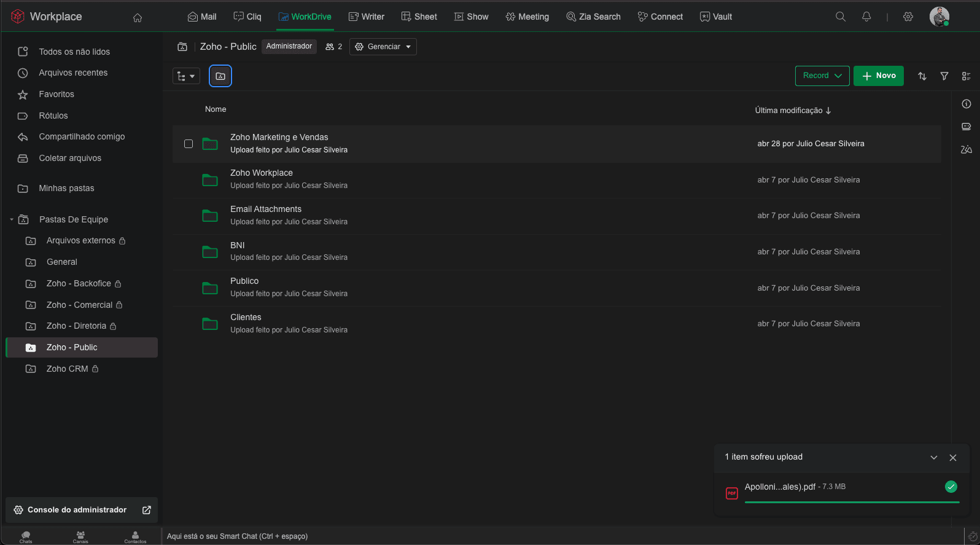This screenshot has width=980, height=545.
Task: Click the team folder view toggle button
Action: [220, 76]
